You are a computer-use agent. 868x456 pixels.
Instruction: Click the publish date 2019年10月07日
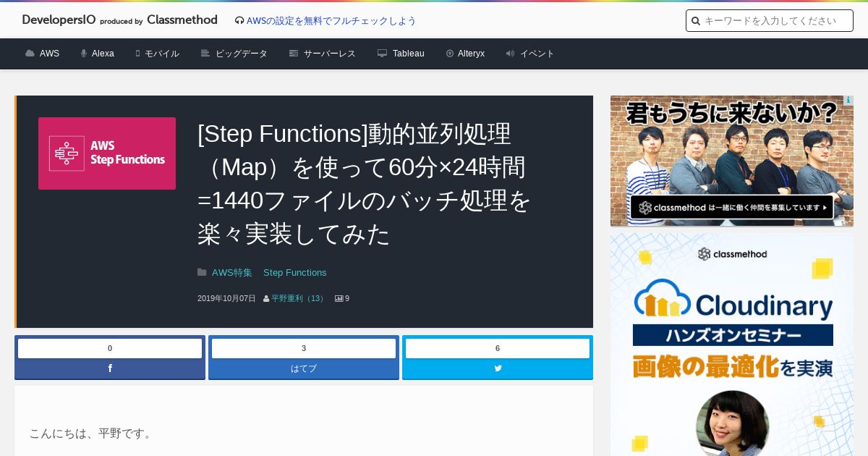click(x=226, y=298)
